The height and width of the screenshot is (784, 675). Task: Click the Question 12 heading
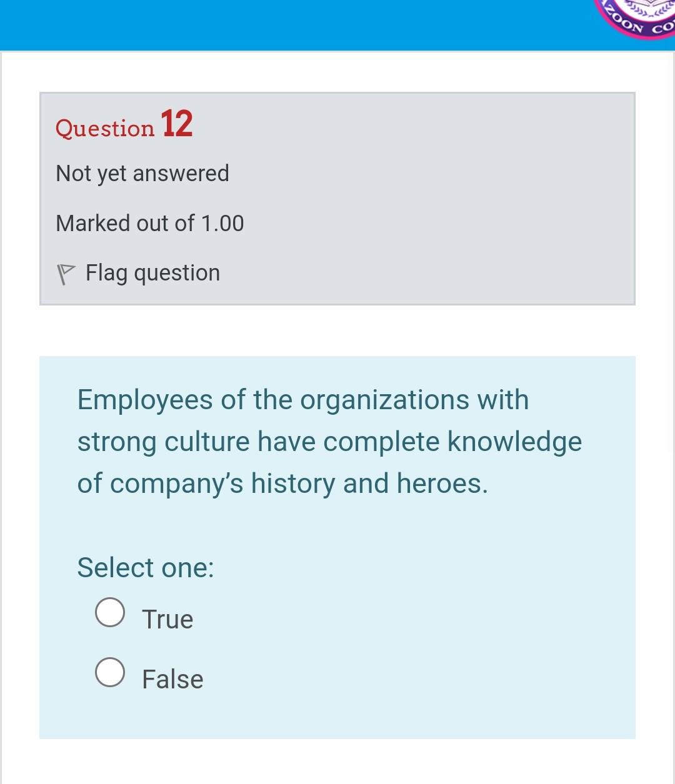pyautogui.click(x=124, y=127)
